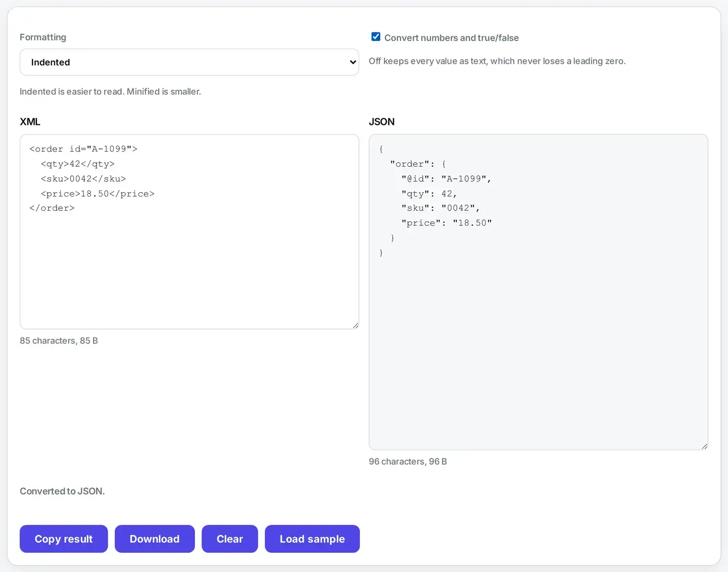The image size is (728, 572).
Task: Click the "sku": "0042" JSON line
Action: pos(440,208)
